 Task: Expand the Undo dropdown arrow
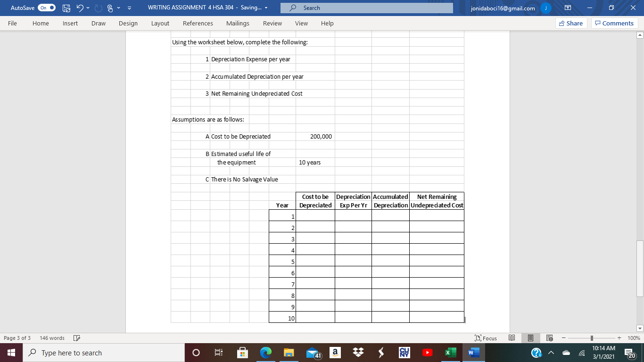point(88,8)
